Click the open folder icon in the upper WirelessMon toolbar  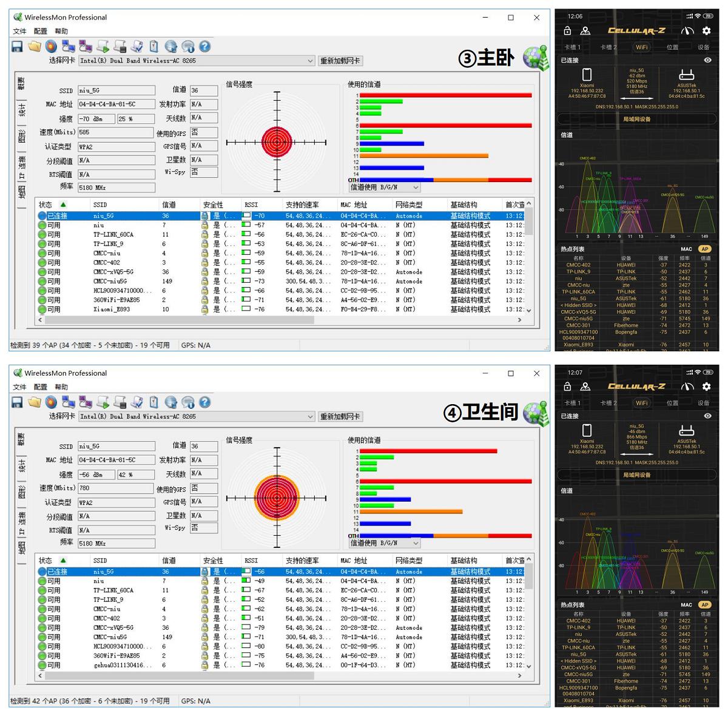pos(35,46)
